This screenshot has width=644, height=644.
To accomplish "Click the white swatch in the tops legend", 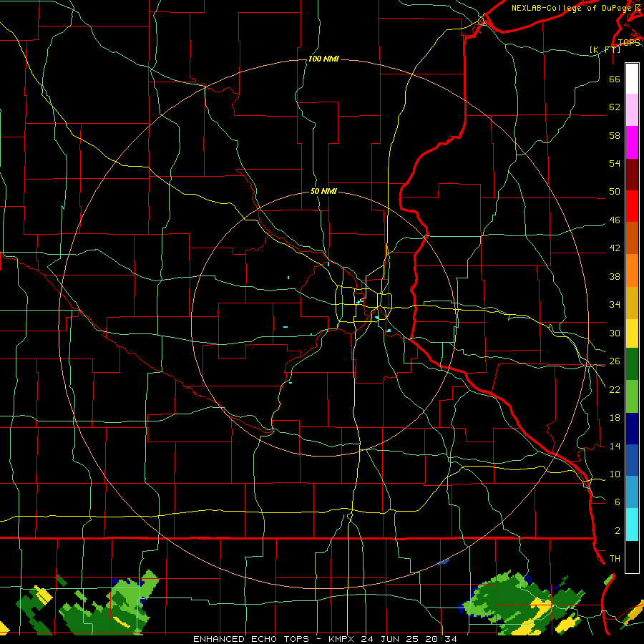I will point(632,79).
